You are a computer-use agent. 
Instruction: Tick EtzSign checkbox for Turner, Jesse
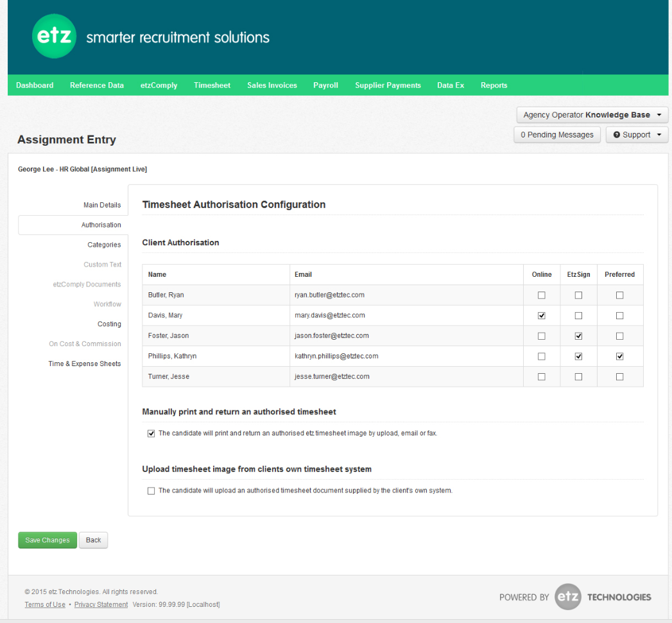tap(578, 376)
